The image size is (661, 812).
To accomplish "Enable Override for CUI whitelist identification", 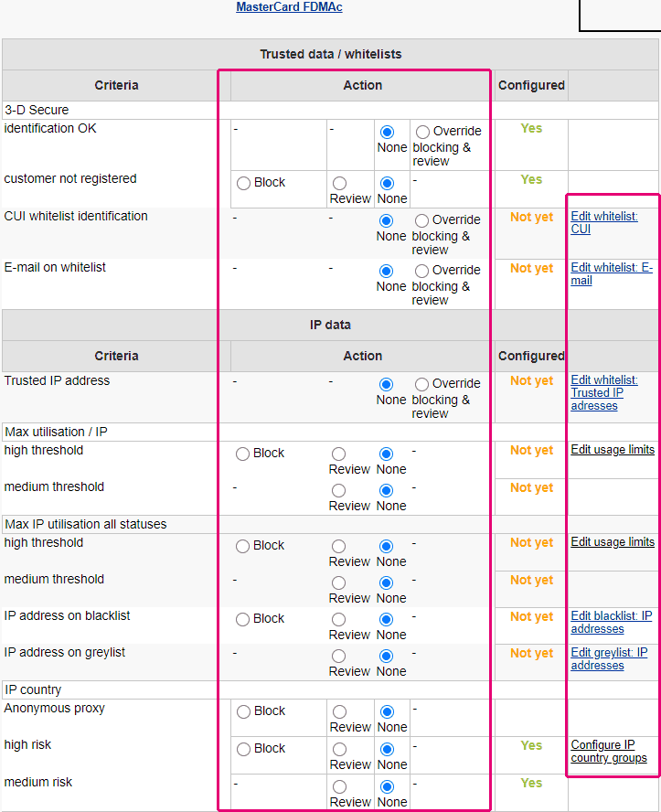I will pos(422,220).
